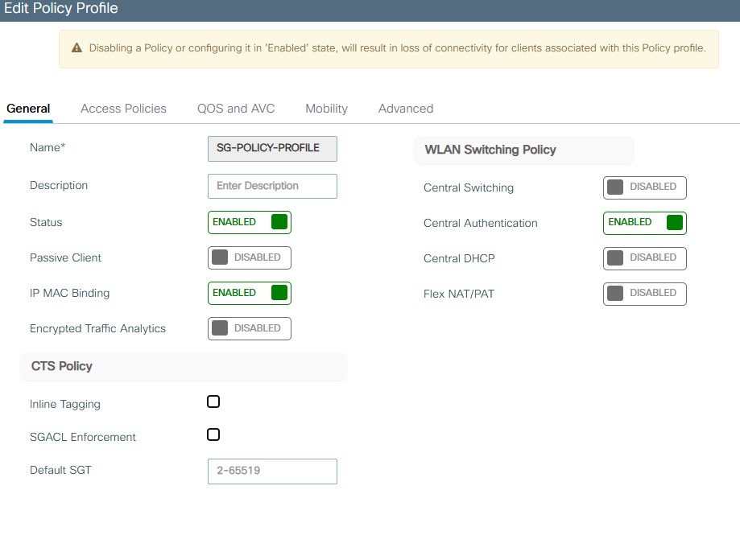Click the Central DHCP label
740x560 pixels.
(x=459, y=259)
